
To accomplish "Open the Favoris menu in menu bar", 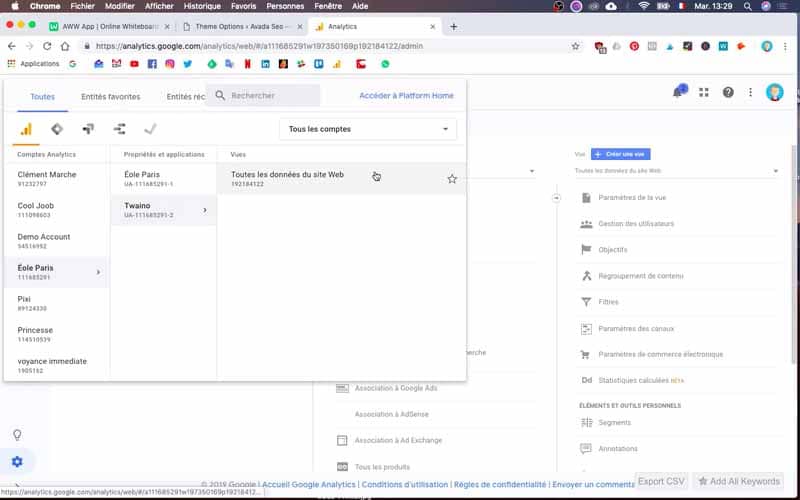I will click(243, 6).
